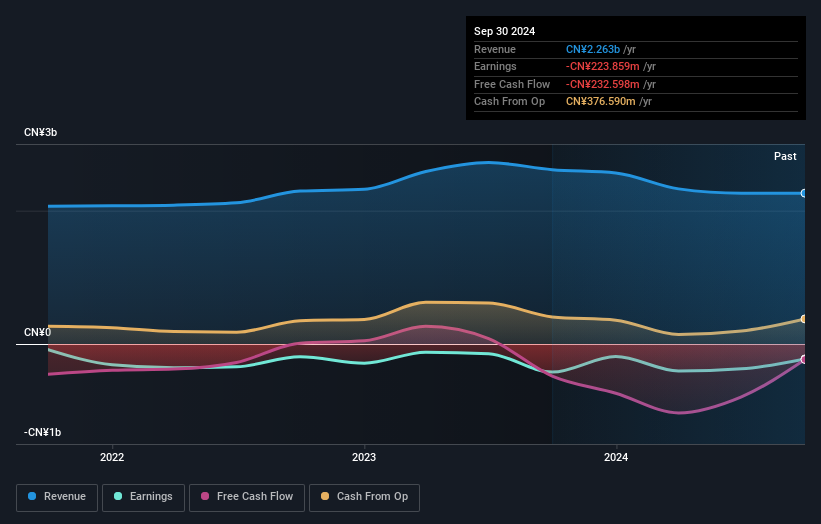Image resolution: width=821 pixels, height=524 pixels.
Task: Click the Past label on chart
Action: [x=785, y=156]
